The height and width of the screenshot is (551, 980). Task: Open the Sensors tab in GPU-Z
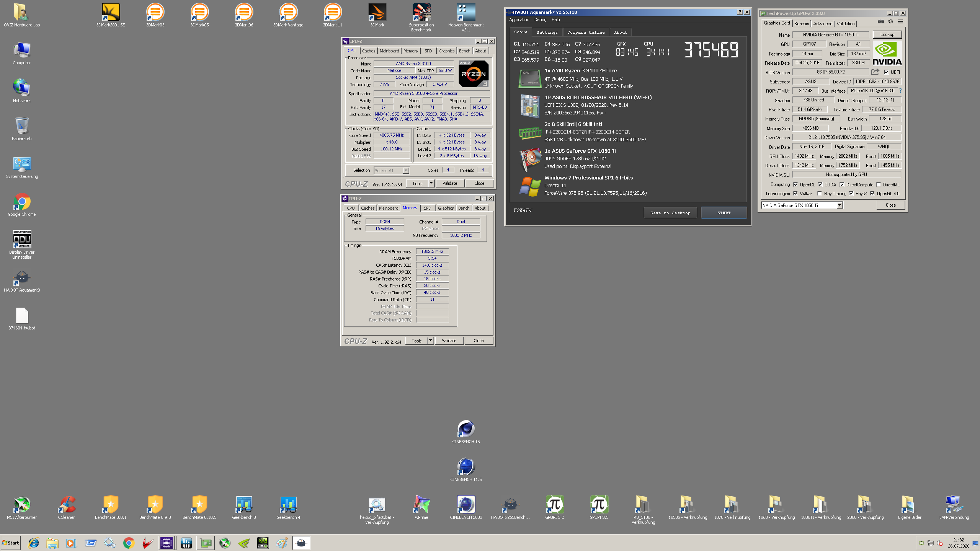pos(802,24)
